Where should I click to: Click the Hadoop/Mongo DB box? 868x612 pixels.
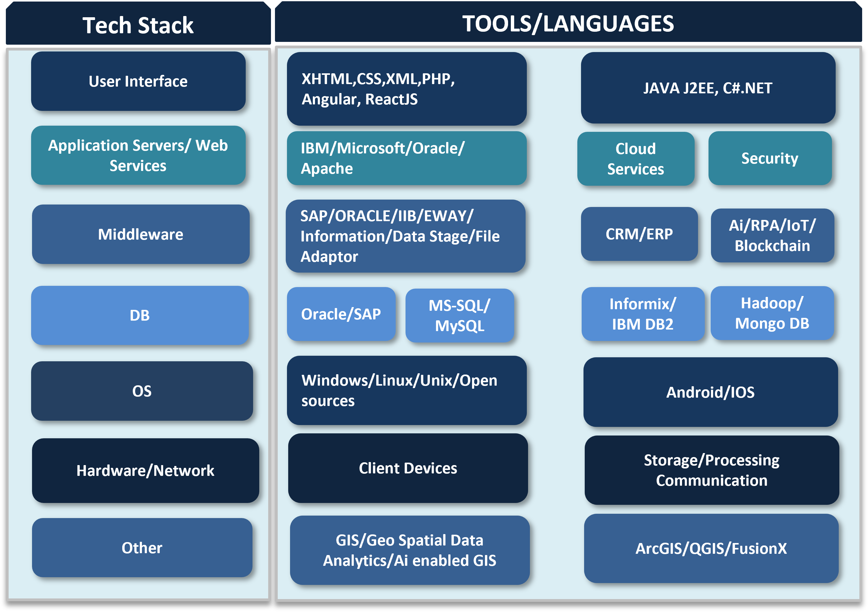[x=772, y=313]
